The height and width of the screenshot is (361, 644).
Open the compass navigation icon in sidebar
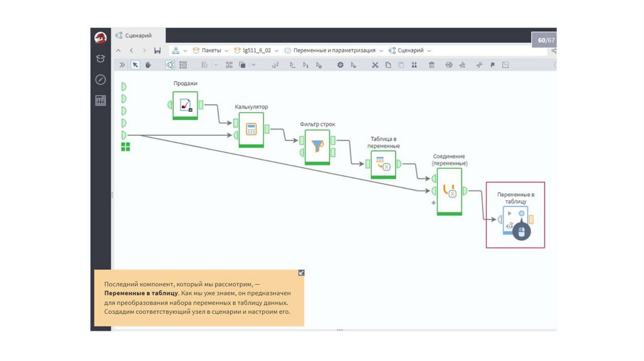pos(100,79)
